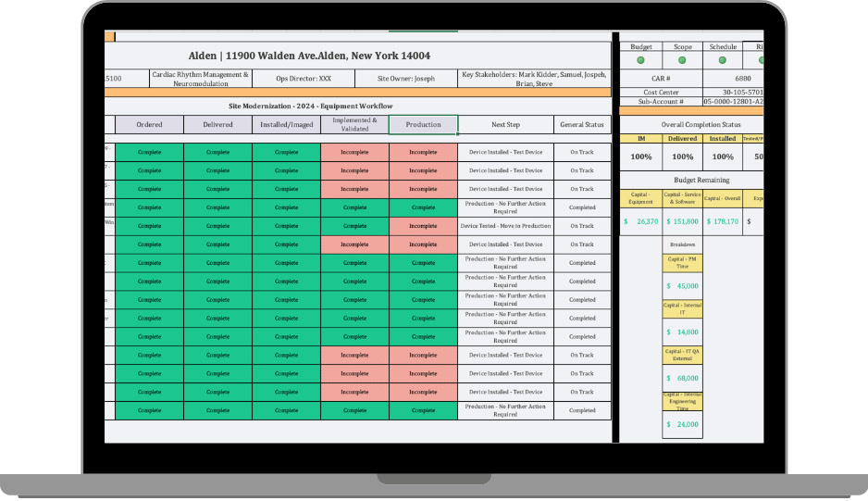Select the Installed/Imaged column header

click(x=286, y=125)
